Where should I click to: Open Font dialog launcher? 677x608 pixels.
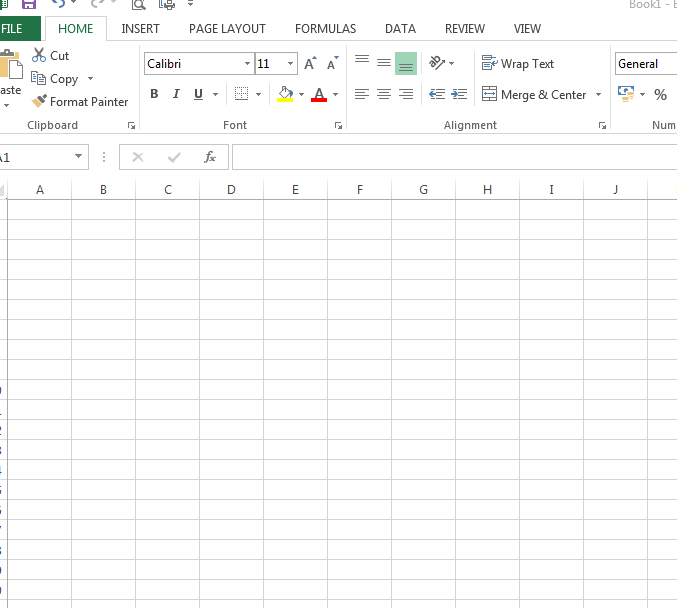point(338,126)
